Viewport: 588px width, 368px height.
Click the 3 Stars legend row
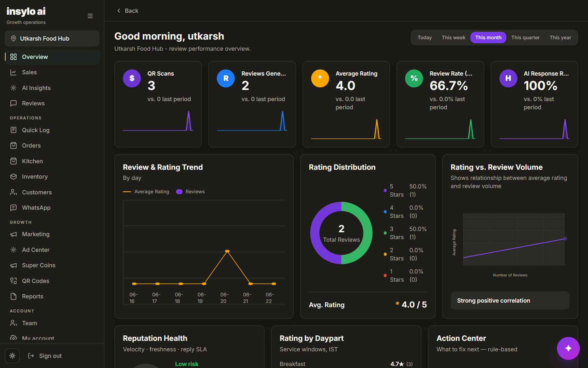pyautogui.click(x=405, y=233)
